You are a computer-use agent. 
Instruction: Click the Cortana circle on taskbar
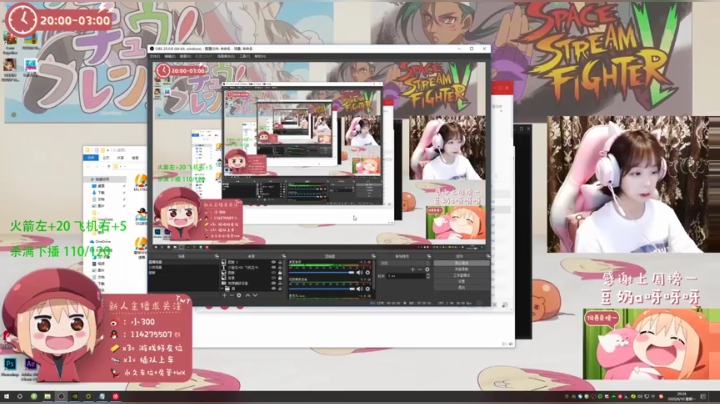[20, 396]
